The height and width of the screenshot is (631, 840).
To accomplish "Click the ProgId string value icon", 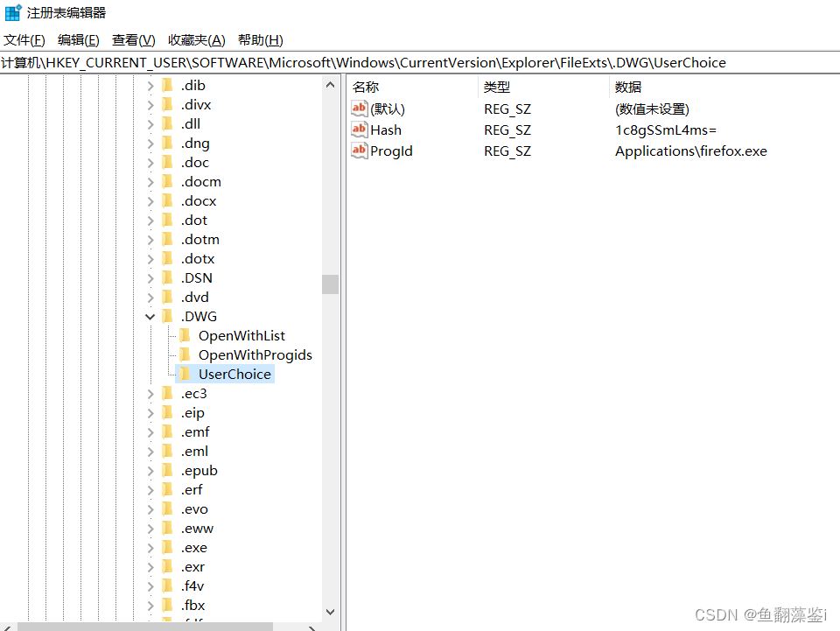I will pos(360,151).
